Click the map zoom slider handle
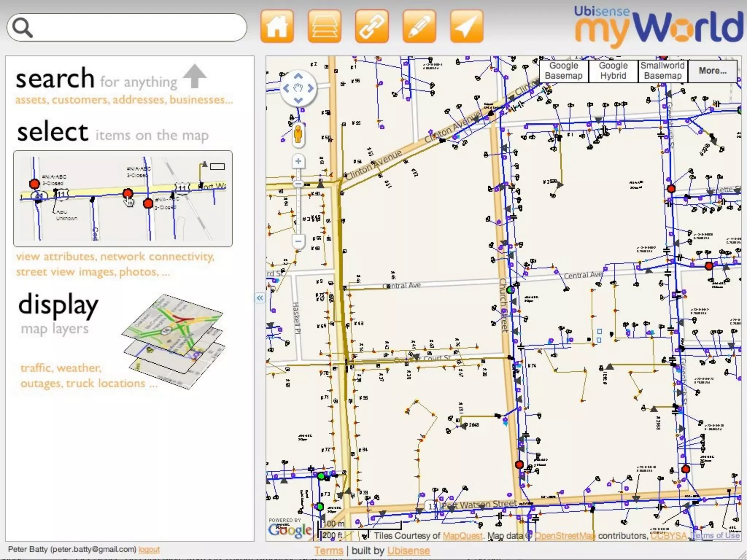Viewport: 747px width, 560px height. tap(298, 184)
